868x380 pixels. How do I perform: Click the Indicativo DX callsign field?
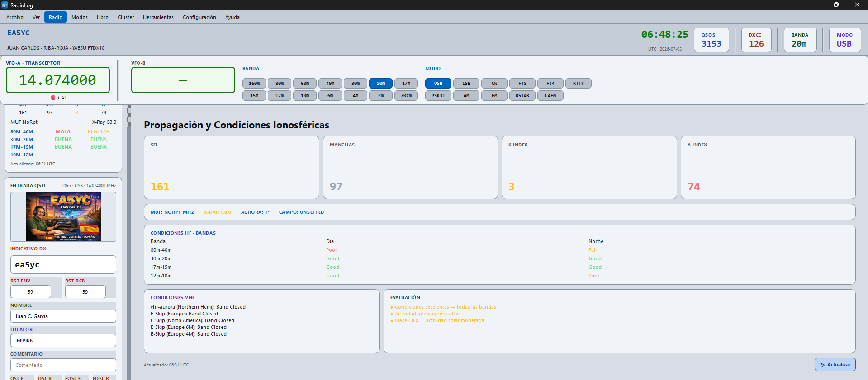(x=63, y=264)
